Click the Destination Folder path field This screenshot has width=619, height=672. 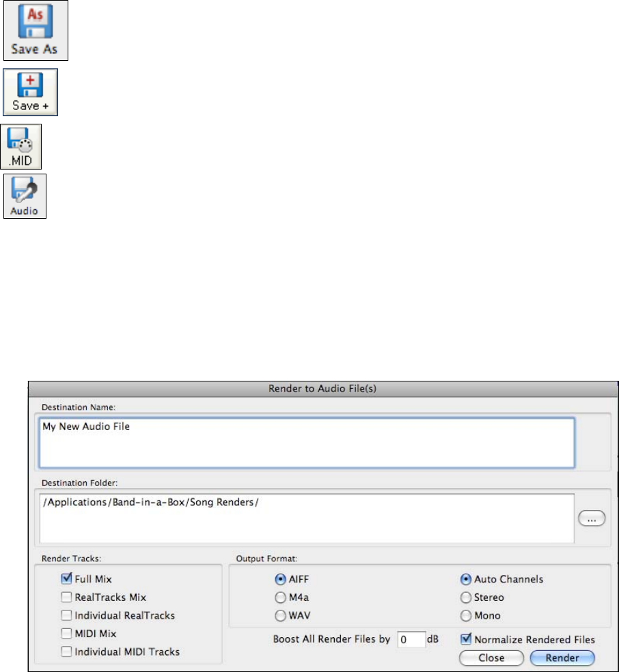(307, 518)
